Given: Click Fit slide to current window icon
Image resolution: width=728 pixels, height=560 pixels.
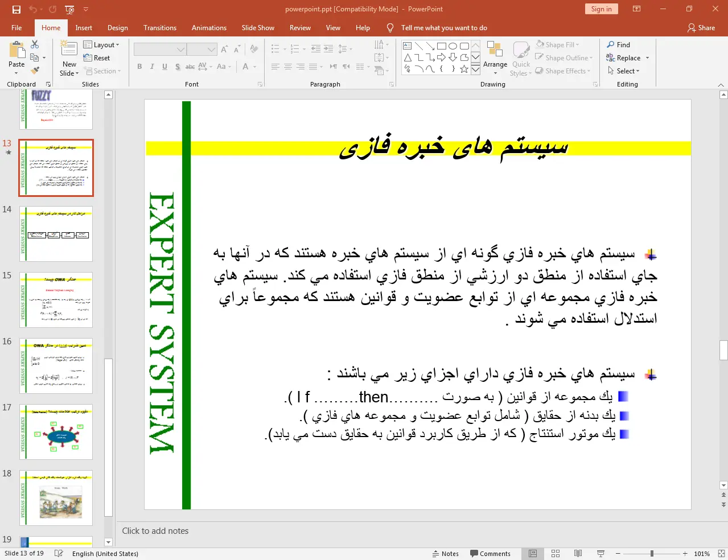Looking at the screenshot, I should click(x=721, y=554).
